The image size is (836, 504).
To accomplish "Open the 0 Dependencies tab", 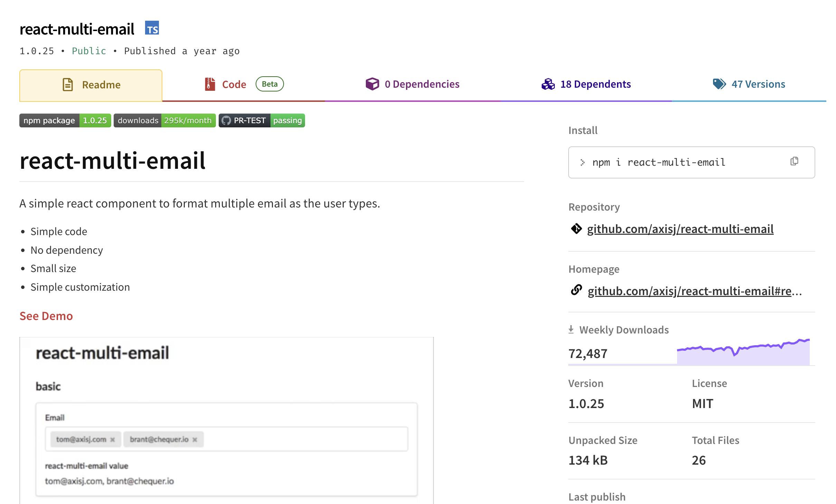I will tap(422, 84).
